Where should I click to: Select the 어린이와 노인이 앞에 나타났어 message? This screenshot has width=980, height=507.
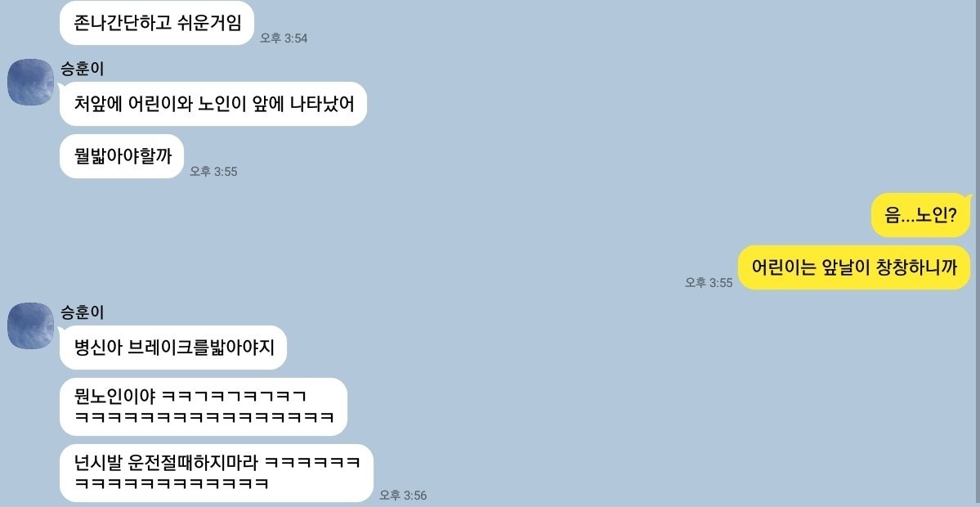[213, 104]
